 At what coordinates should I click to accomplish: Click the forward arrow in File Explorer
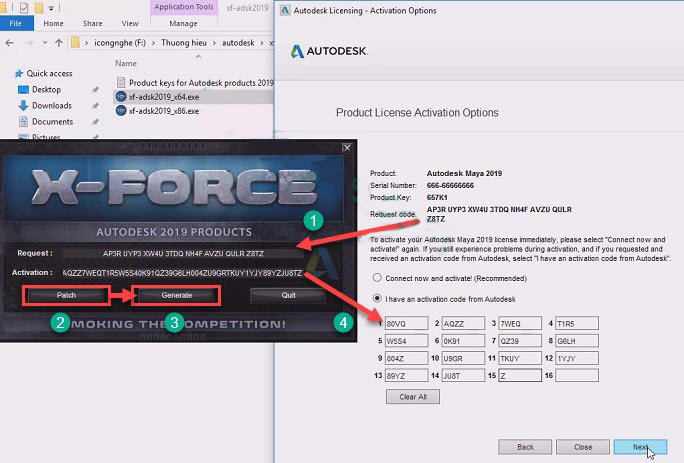29,43
